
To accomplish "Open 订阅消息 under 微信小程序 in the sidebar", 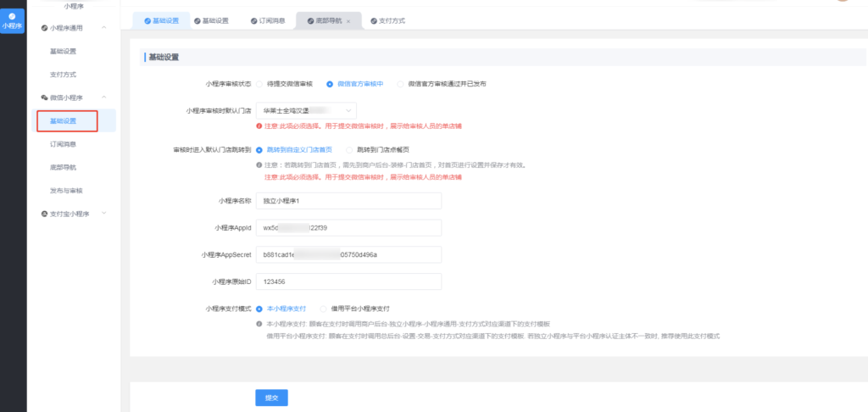I will 63,144.
